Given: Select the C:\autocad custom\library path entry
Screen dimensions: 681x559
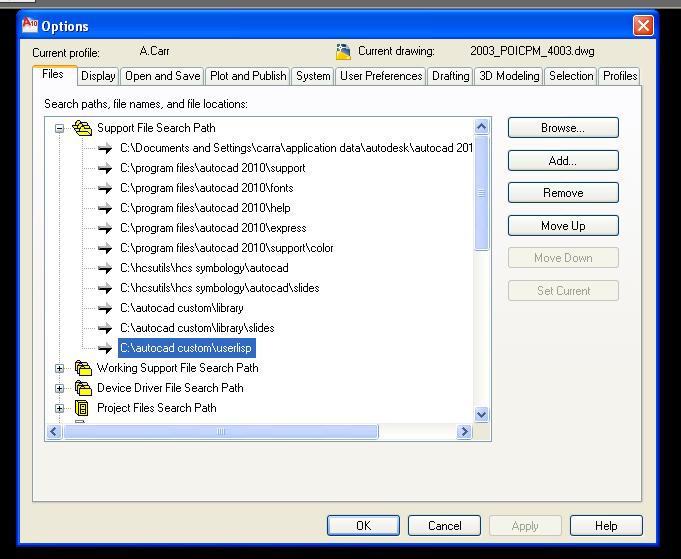Looking at the screenshot, I should click(182, 308).
